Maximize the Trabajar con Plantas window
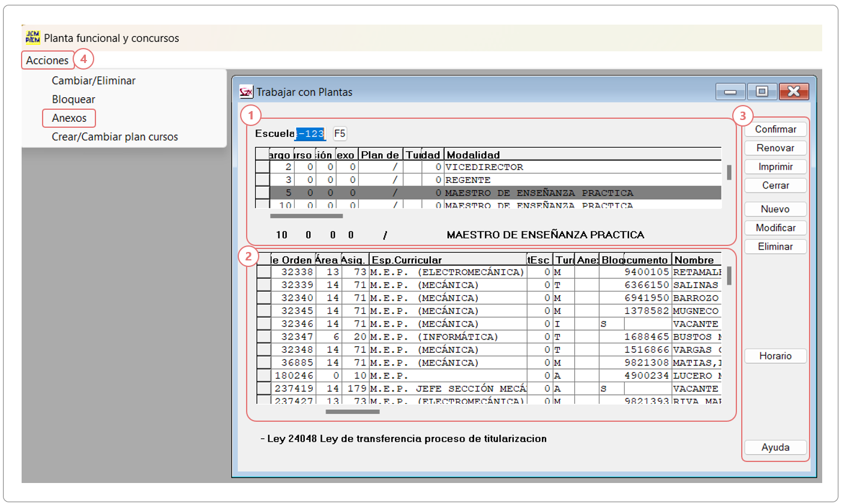 point(762,92)
